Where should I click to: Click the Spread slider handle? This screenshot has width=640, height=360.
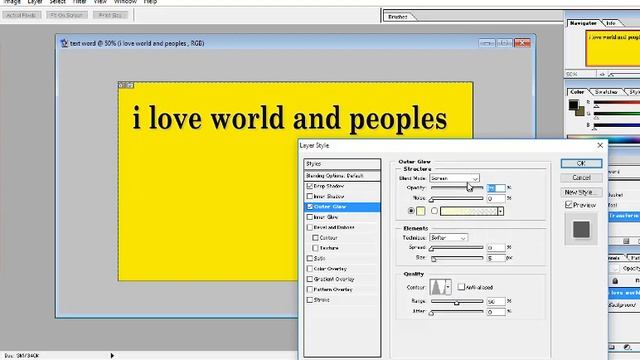[x=431, y=249]
